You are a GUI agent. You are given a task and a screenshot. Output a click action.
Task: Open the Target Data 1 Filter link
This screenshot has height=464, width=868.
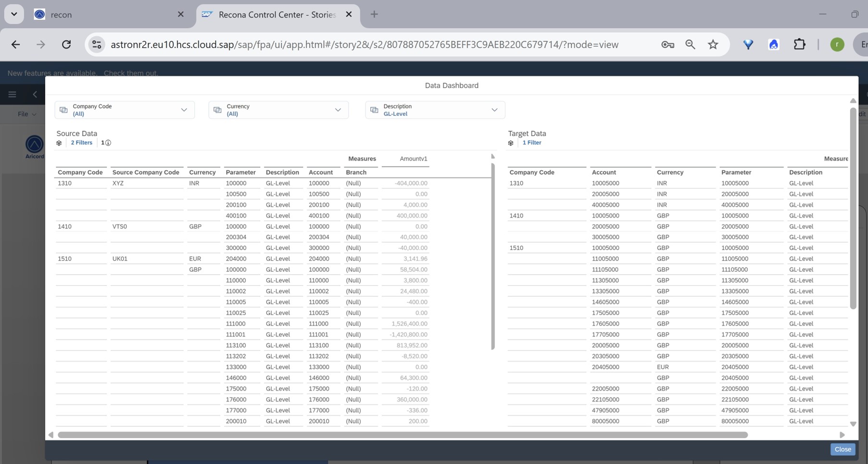[532, 143]
